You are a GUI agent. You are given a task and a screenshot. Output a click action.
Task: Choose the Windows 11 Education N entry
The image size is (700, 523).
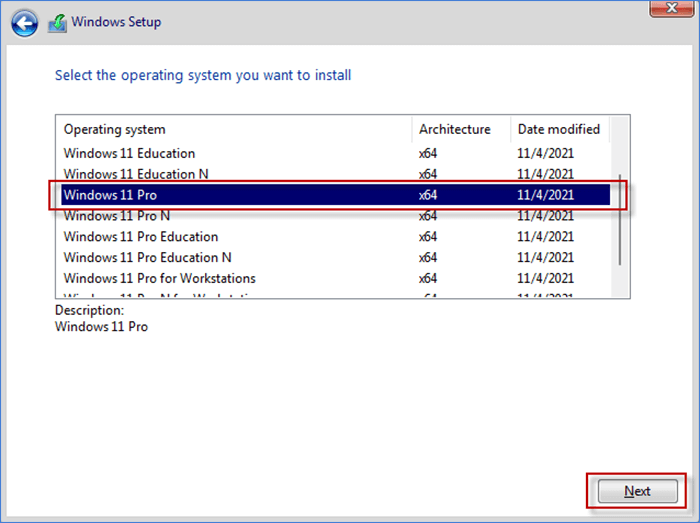(136, 174)
